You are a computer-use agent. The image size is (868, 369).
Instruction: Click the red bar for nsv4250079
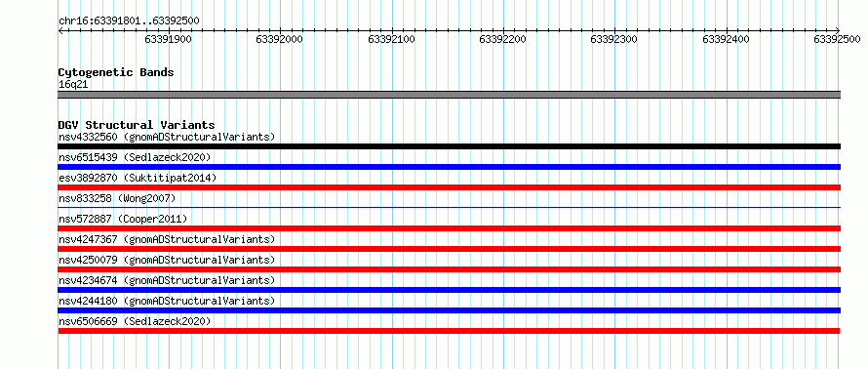point(450,269)
